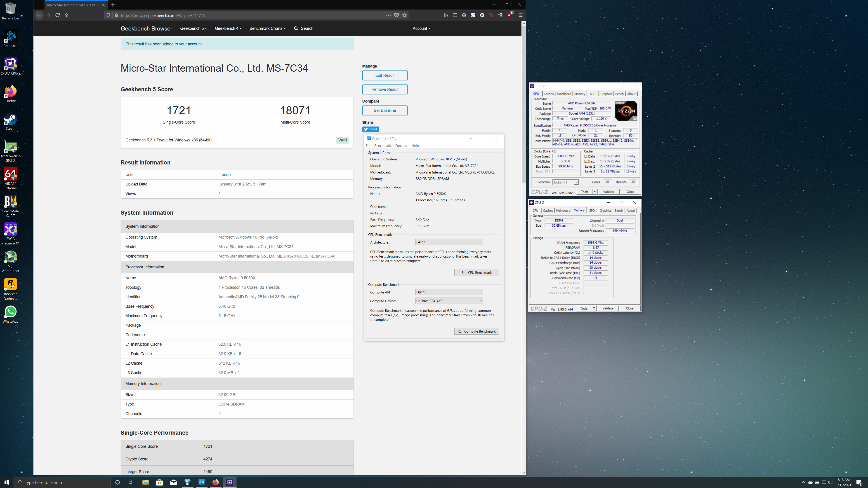This screenshot has width=868, height=488.
Task: Open the Firefox hamburger menu
Action: pos(521,15)
